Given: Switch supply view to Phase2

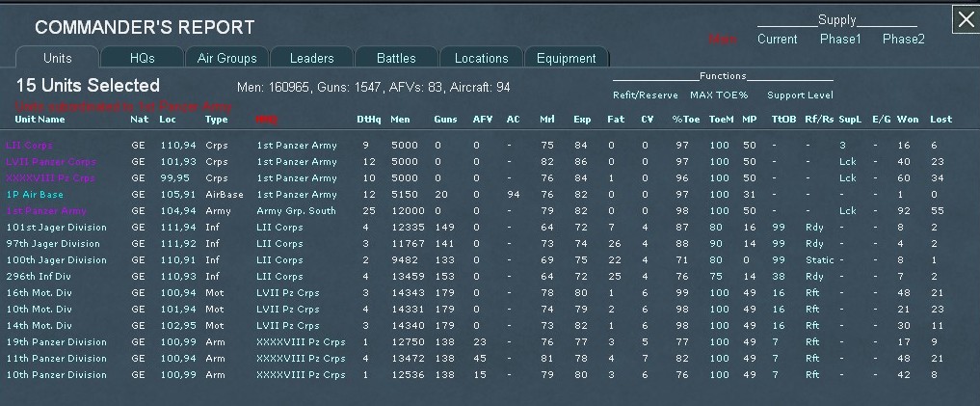Looking at the screenshot, I should tap(903, 40).
